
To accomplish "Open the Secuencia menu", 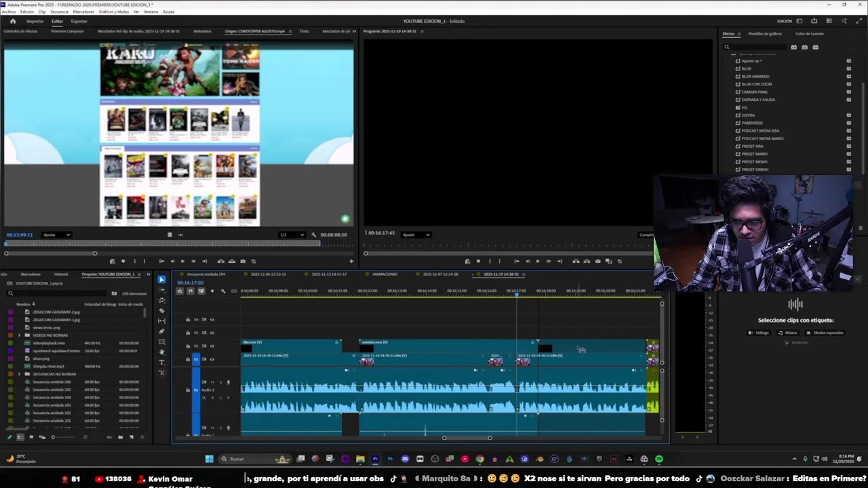I will 59,12.
